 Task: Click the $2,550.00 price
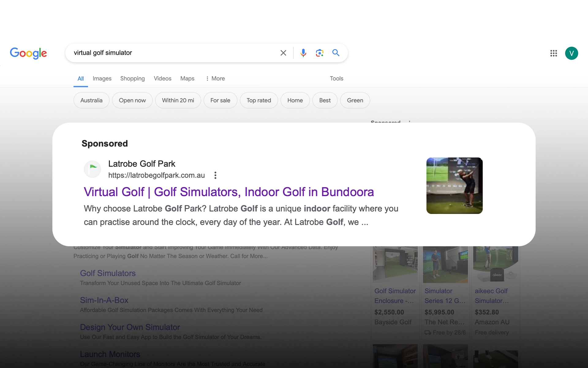pyautogui.click(x=389, y=312)
